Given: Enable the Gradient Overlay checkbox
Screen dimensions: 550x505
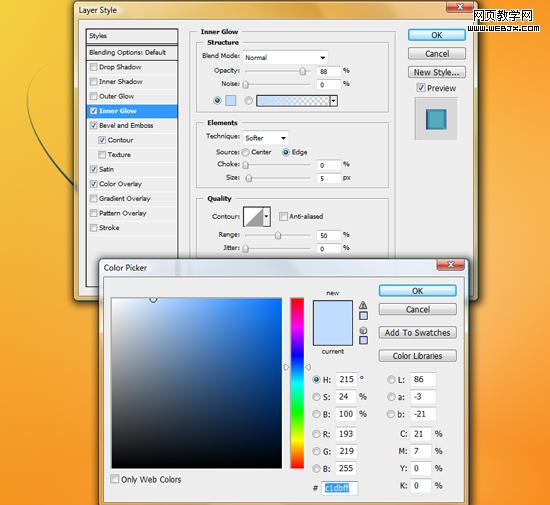Looking at the screenshot, I should pyautogui.click(x=94, y=198).
